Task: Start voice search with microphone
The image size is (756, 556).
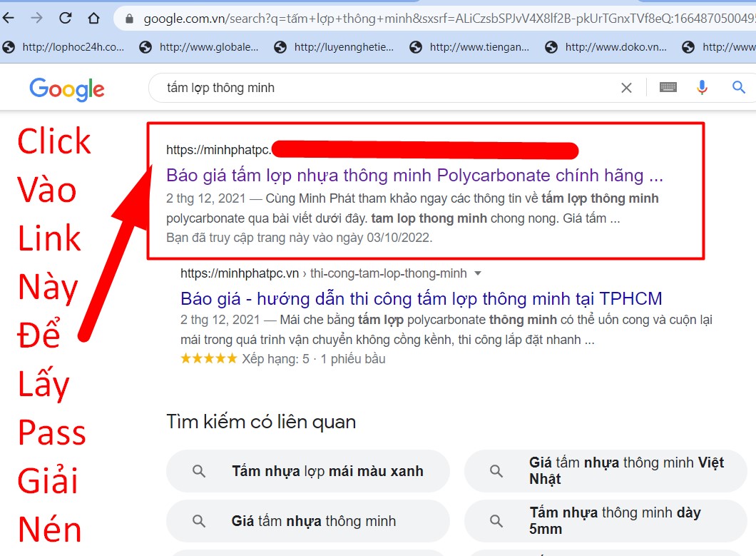Action: coord(702,87)
